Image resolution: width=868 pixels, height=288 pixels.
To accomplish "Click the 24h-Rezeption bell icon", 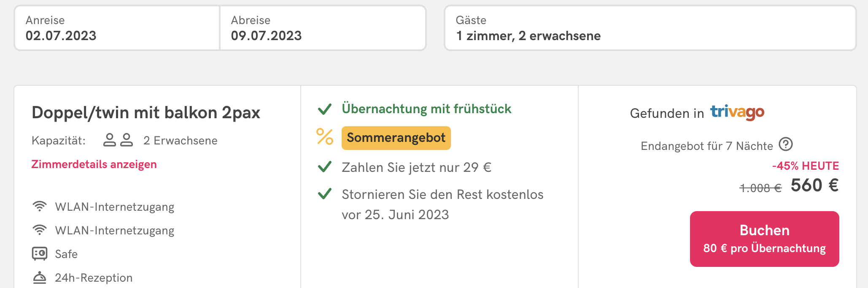I will point(40,277).
